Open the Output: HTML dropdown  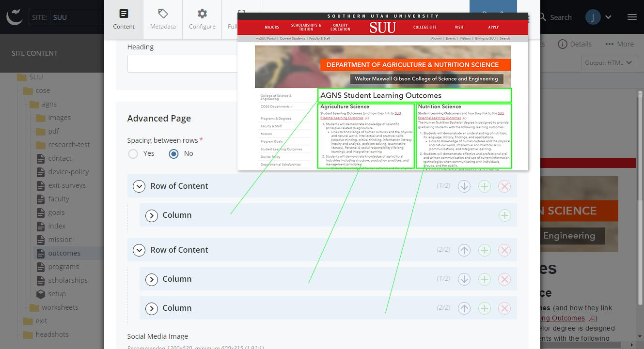tap(609, 62)
